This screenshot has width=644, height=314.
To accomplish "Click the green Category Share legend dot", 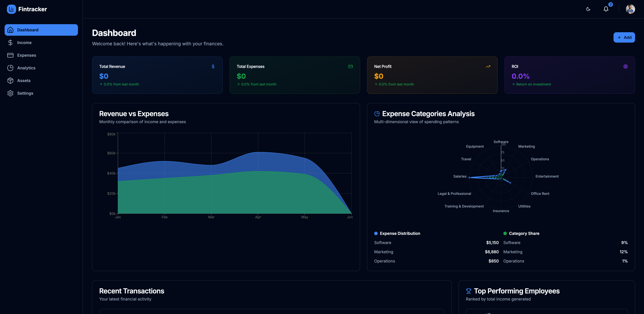I will pyautogui.click(x=505, y=233).
